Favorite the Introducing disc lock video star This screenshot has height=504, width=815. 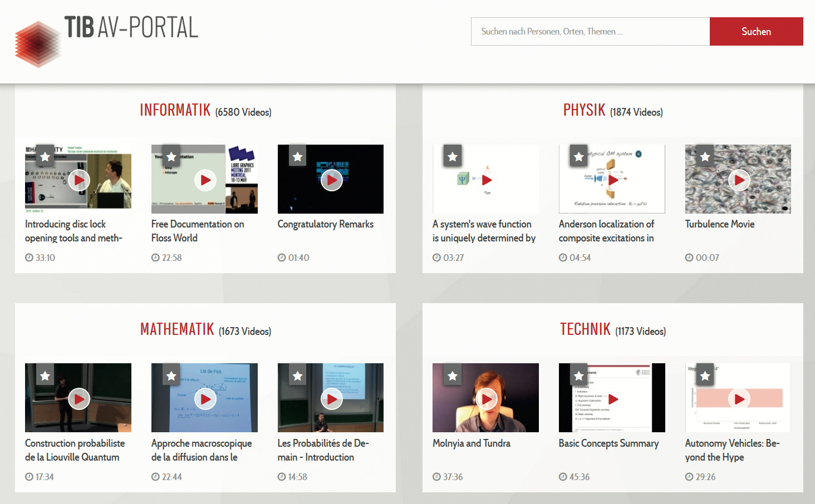click(45, 157)
